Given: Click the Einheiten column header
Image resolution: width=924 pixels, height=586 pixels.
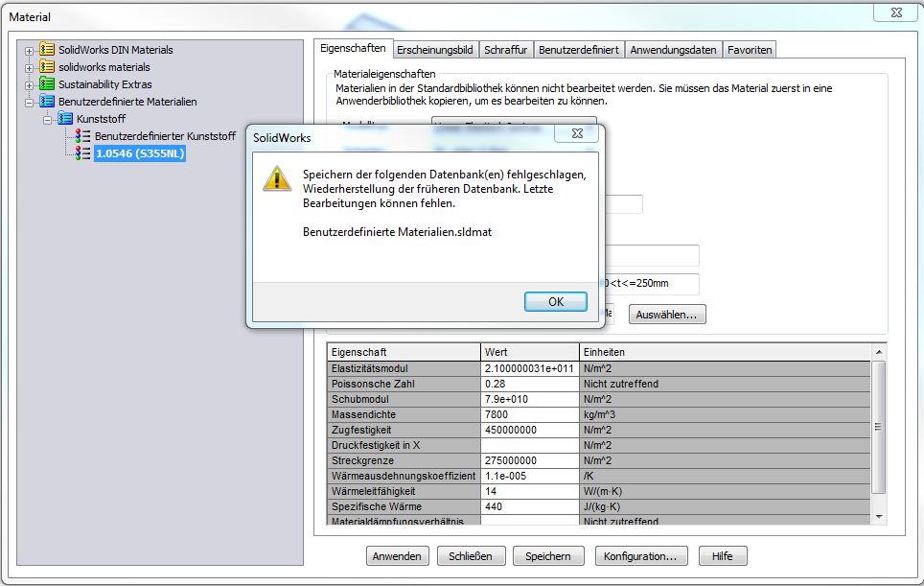Looking at the screenshot, I should pyautogui.click(x=725, y=352).
